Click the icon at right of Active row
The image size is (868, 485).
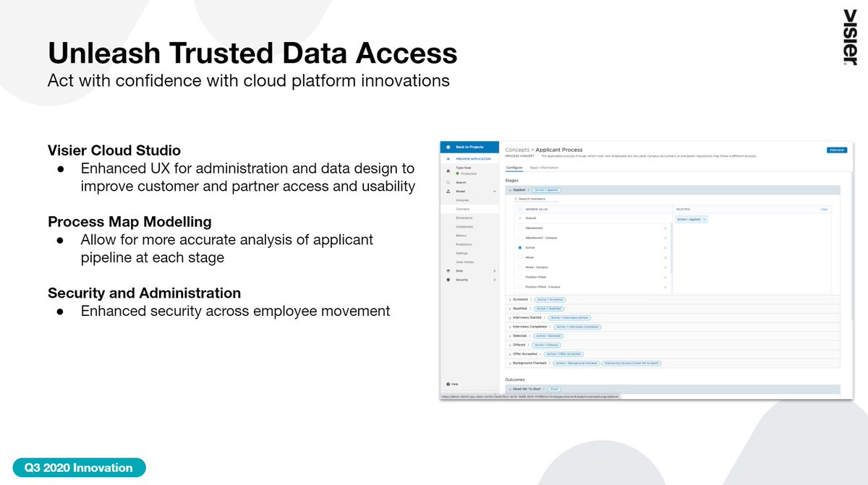665,248
